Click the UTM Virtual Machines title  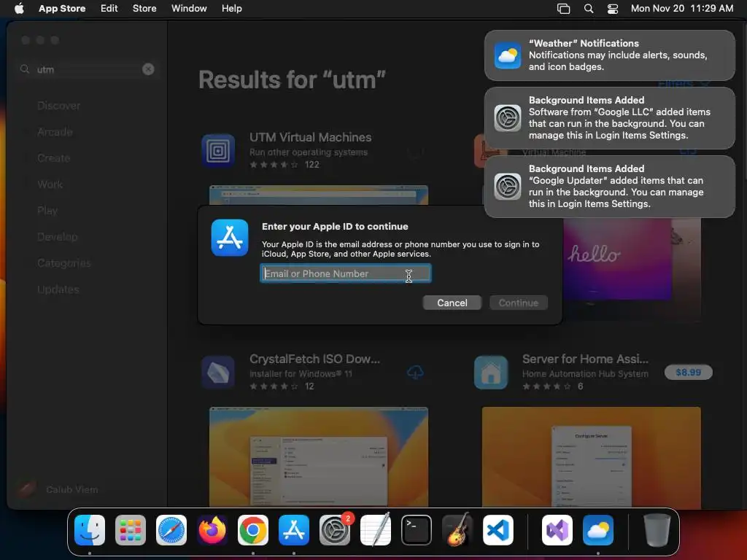(x=311, y=137)
